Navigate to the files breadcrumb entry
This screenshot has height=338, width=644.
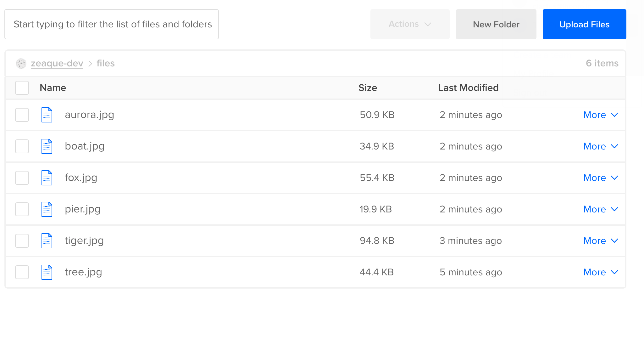pos(105,63)
